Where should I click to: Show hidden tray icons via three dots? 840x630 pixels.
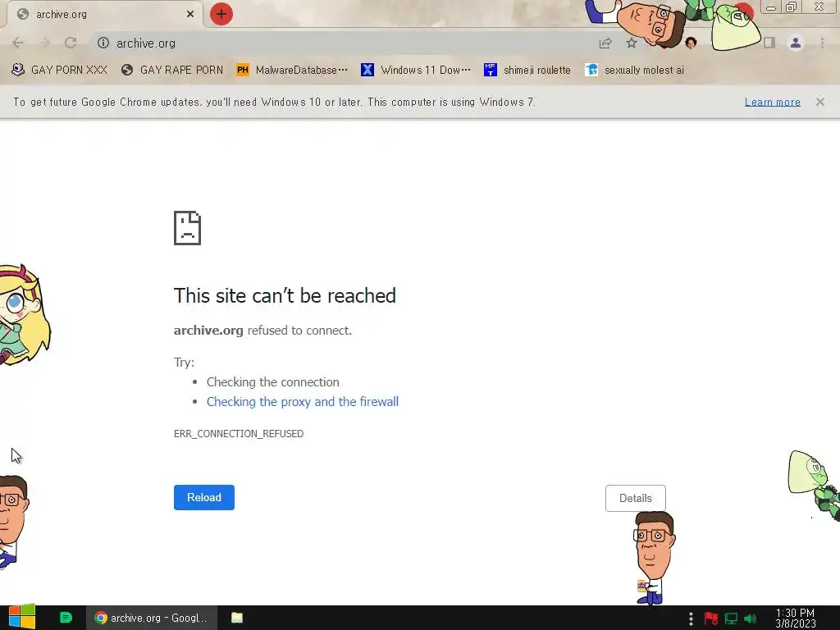pos(691,619)
